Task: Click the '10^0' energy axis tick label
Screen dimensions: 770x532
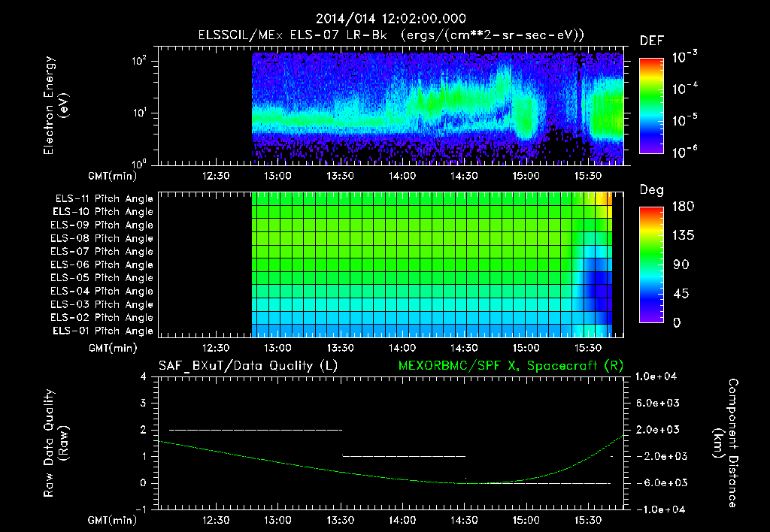Action: tap(139, 163)
